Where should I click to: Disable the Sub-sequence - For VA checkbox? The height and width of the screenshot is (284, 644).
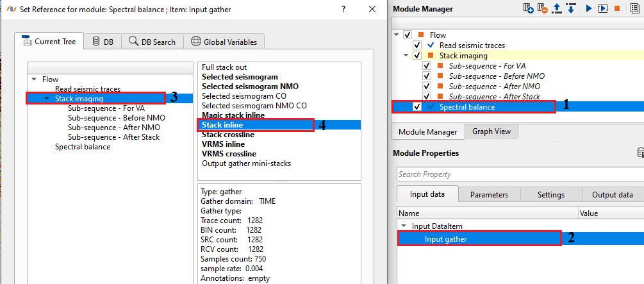[427, 66]
